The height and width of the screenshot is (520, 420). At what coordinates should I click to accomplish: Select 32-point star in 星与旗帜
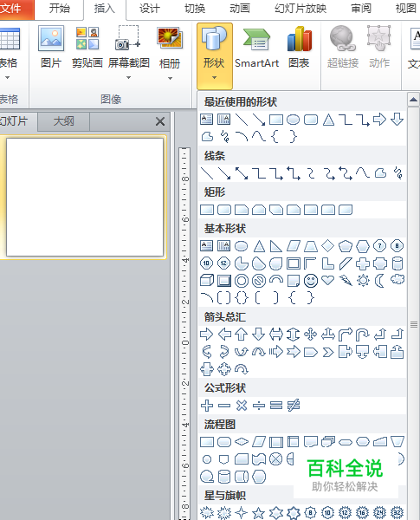coord(397,513)
